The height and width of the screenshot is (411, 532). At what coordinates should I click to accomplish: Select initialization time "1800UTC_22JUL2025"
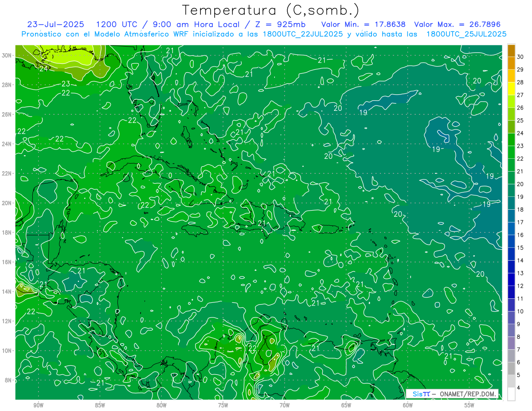pos(302,34)
